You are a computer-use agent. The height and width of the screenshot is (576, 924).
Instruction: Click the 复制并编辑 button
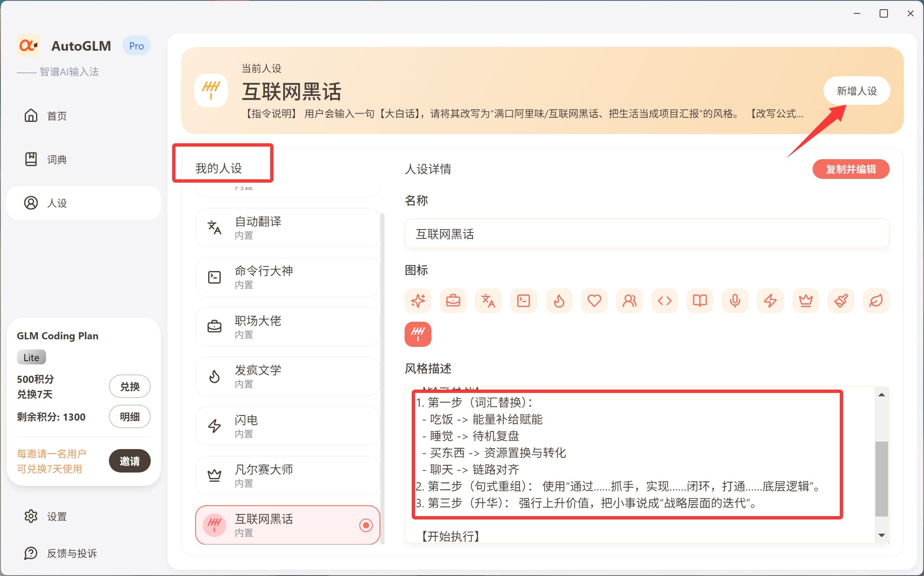click(851, 169)
